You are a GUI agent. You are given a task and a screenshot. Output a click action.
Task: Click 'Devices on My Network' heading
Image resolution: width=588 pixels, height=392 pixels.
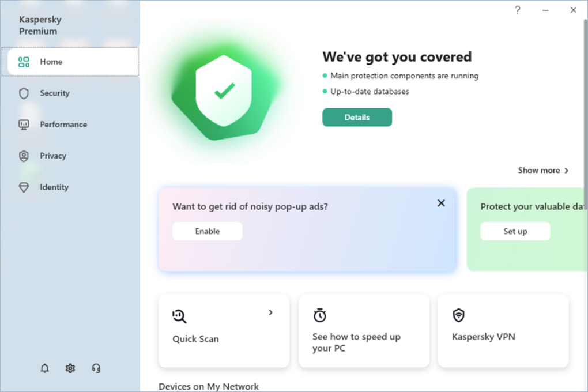pos(209,386)
